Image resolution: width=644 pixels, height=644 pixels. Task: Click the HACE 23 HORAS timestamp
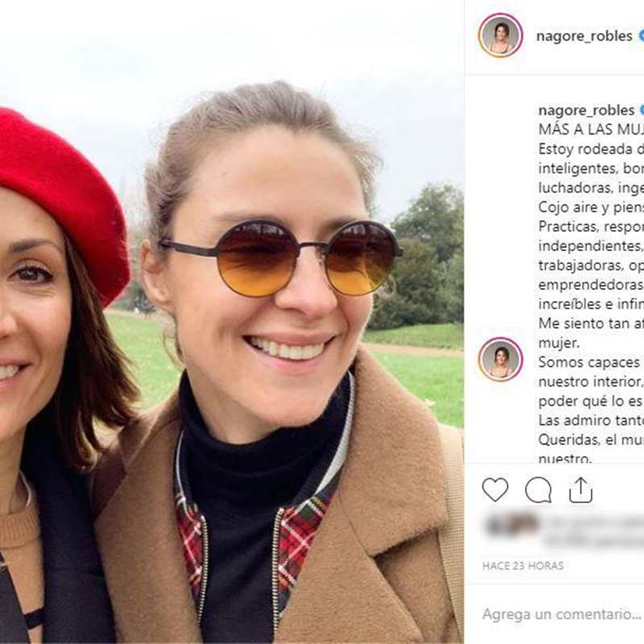point(523,566)
